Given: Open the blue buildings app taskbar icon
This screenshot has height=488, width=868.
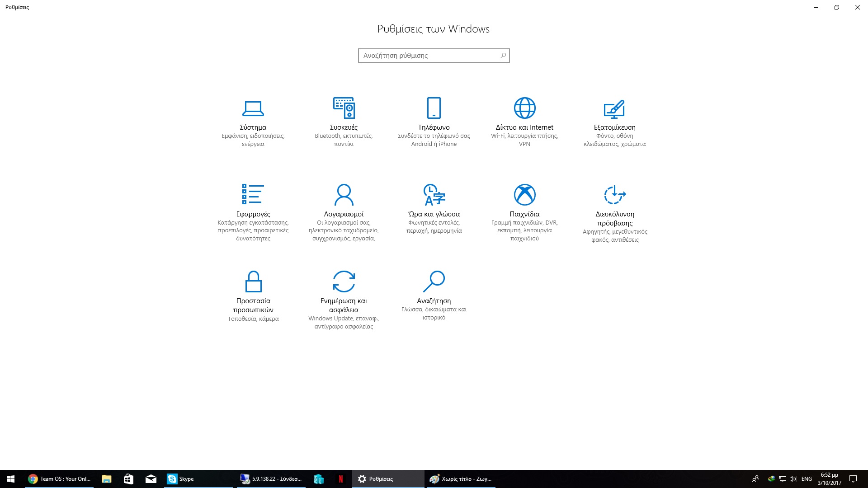Looking at the screenshot, I should 319,479.
